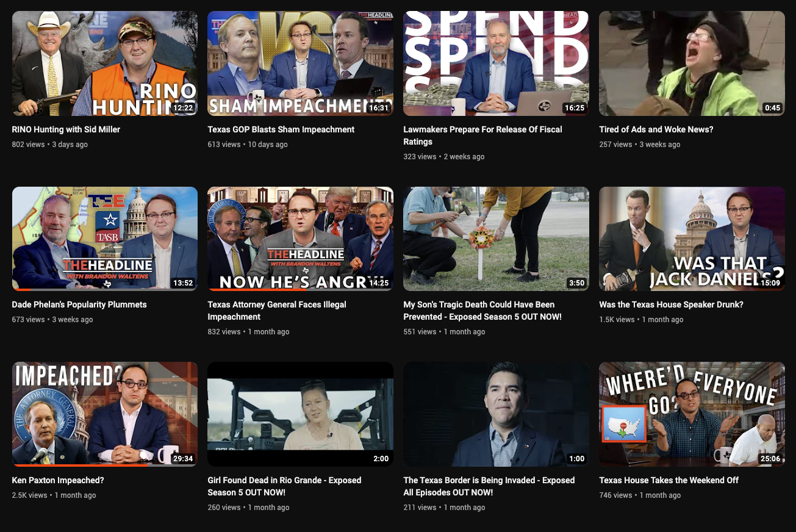Click the 0:45 screaming person thumbnail
The image size is (796, 532).
pyautogui.click(x=692, y=63)
